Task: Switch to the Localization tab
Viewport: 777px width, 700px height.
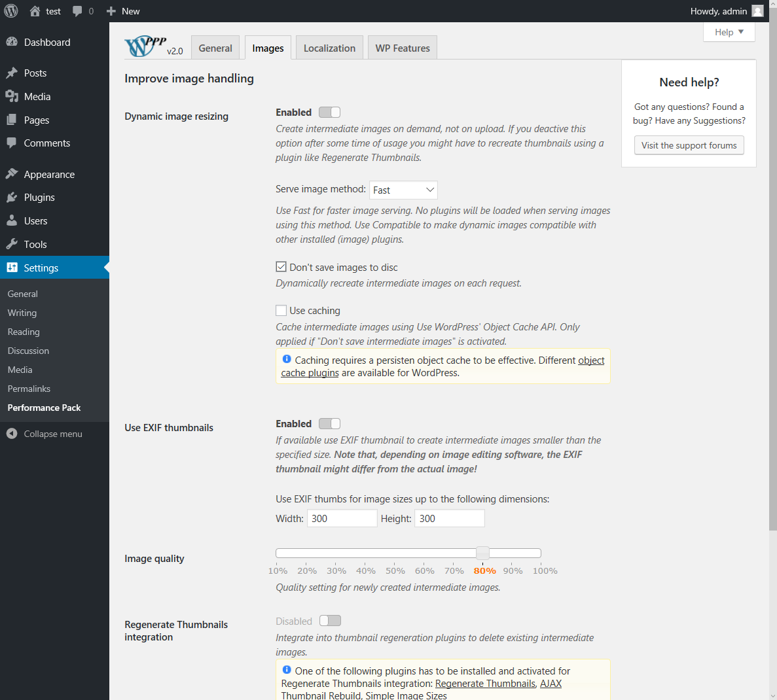Action: click(329, 48)
